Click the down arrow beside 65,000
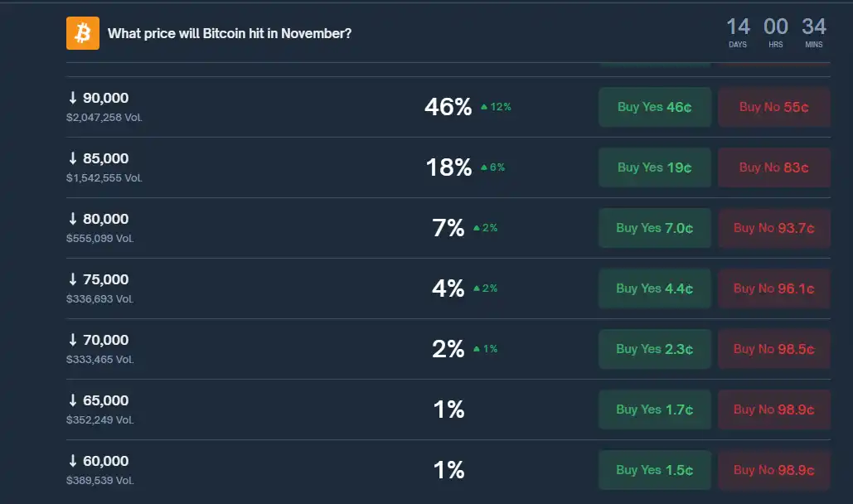The width and height of the screenshot is (853, 504). [71, 400]
